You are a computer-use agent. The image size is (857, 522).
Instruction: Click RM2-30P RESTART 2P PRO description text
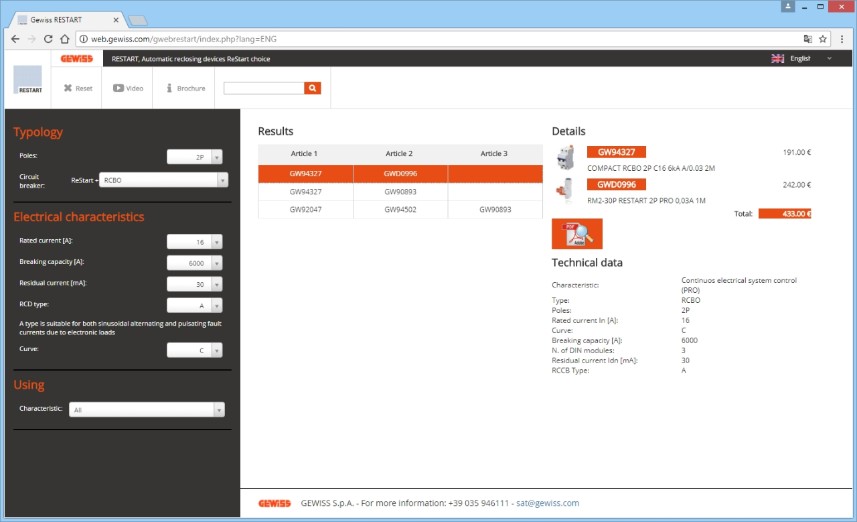coord(646,201)
